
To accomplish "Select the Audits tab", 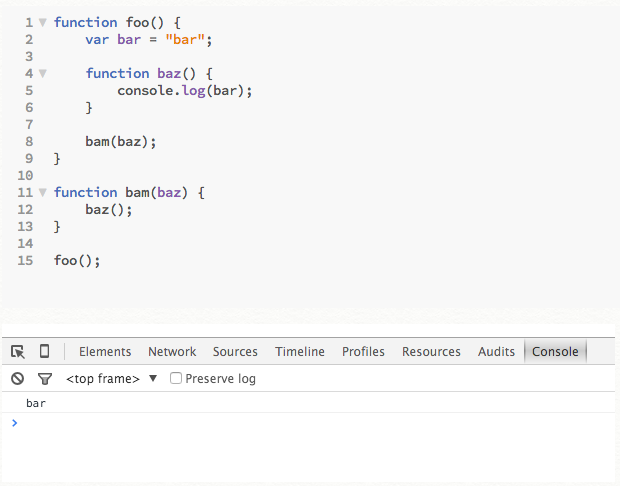I will point(496,352).
